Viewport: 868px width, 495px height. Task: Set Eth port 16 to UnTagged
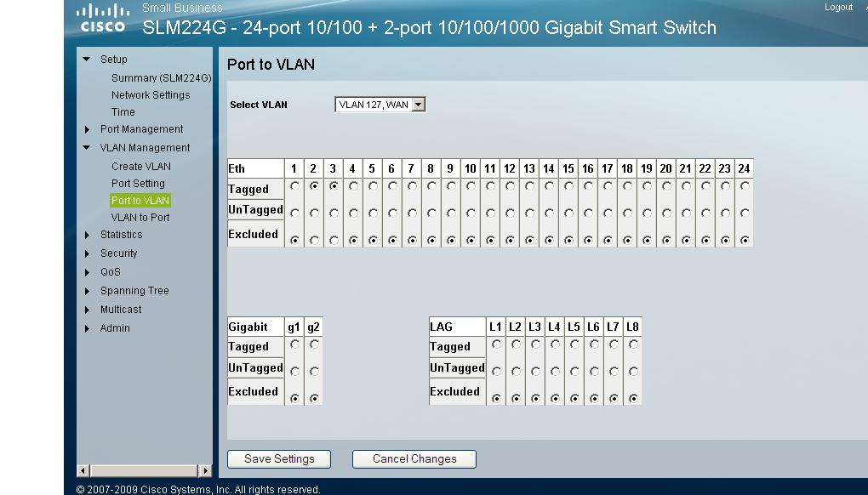point(588,213)
